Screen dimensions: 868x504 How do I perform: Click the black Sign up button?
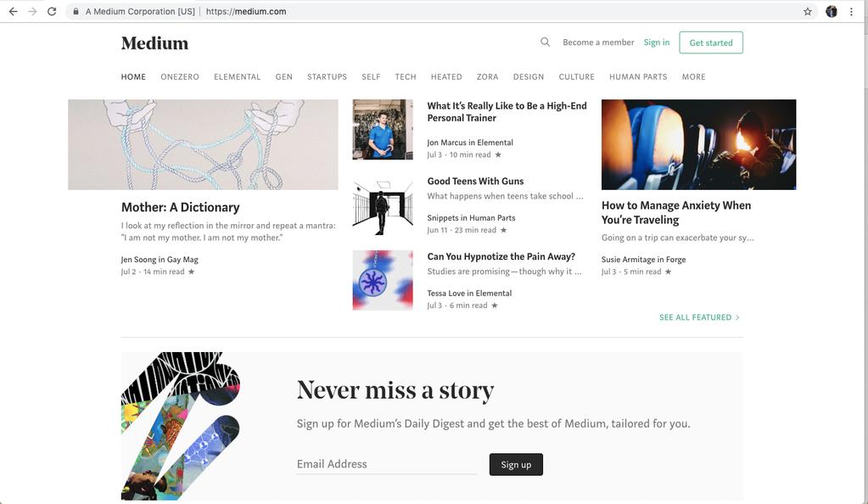click(x=516, y=464)
